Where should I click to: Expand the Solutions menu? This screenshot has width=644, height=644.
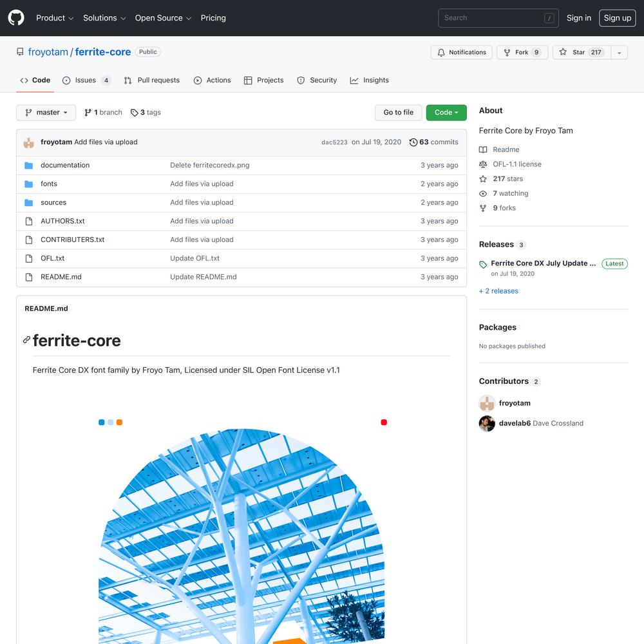click(104, 18)
